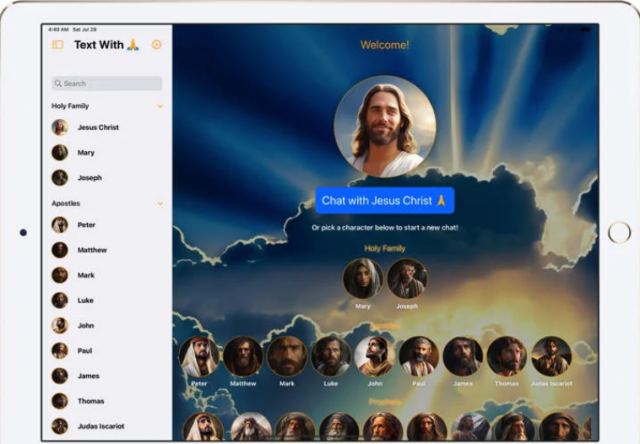This screenshot has height=444, width=640.
Task: Collapse the Holy Family section
Action: [159, 105]
